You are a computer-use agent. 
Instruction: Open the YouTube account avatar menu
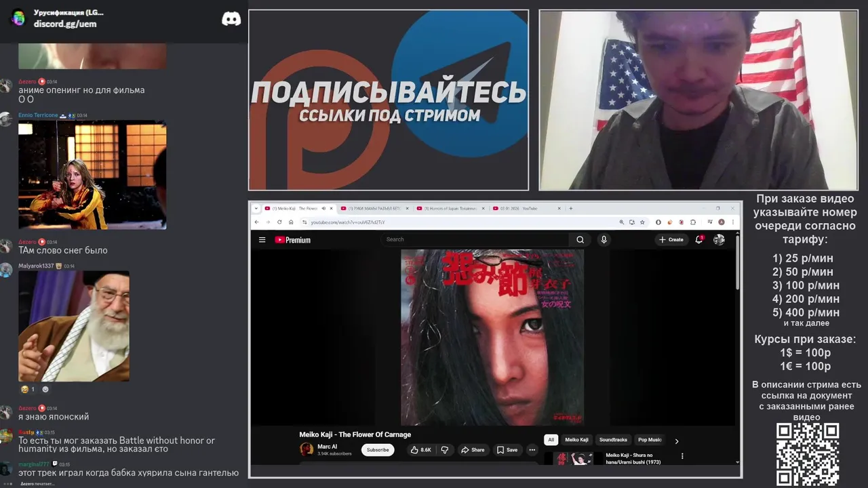pos(719,239)
